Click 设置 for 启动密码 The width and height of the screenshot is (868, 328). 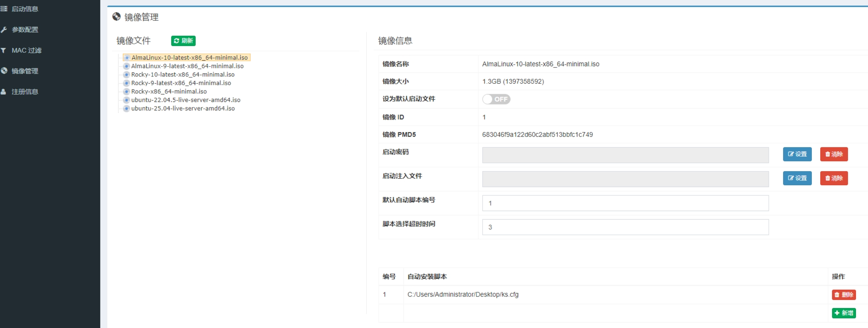coord(797,154)
